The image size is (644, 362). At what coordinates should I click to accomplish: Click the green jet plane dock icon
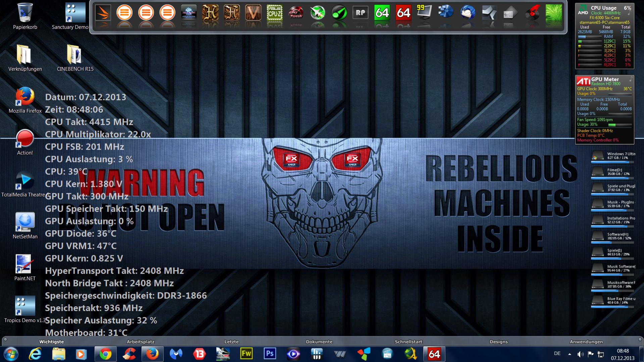coord(317,13)
